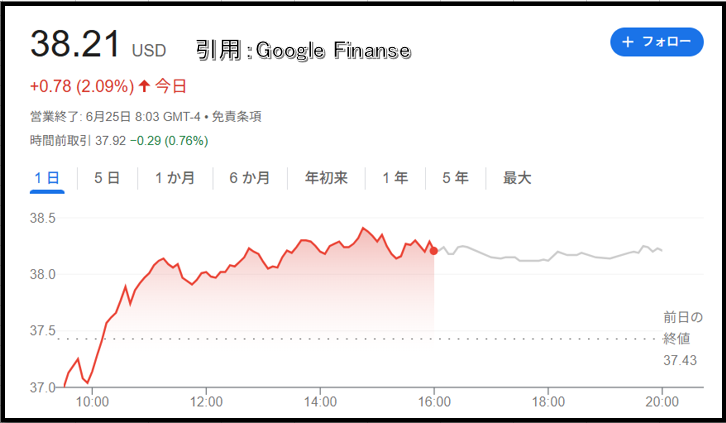Select the 最大 max range tab

click(517, 178)
